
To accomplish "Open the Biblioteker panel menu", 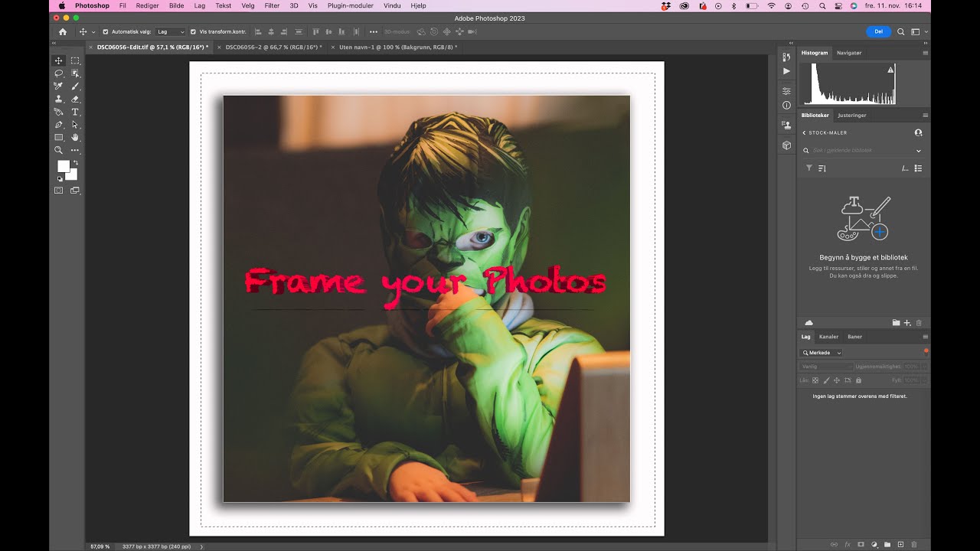I will click(925, 116).
